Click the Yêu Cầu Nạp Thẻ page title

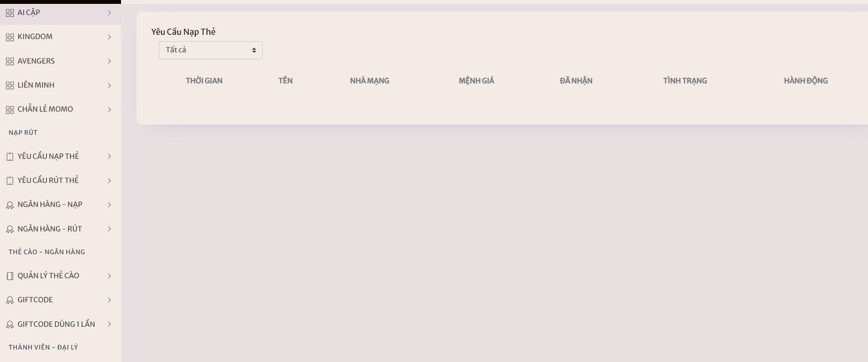183,32
